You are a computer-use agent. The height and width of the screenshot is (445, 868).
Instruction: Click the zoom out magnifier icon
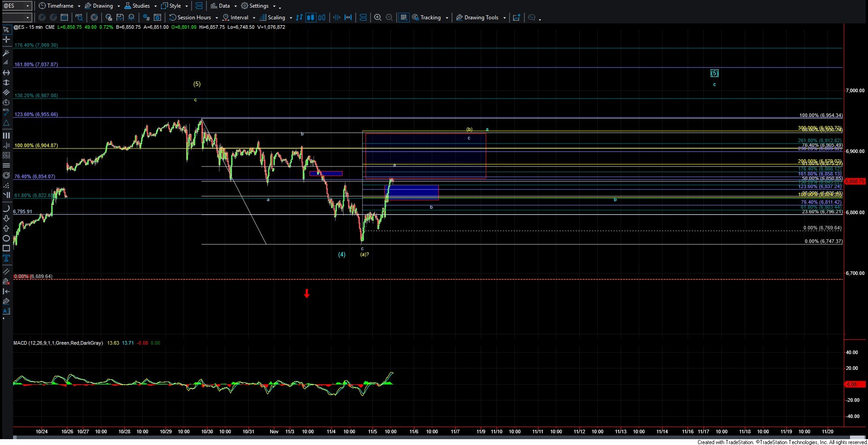[x=389, y=18]
